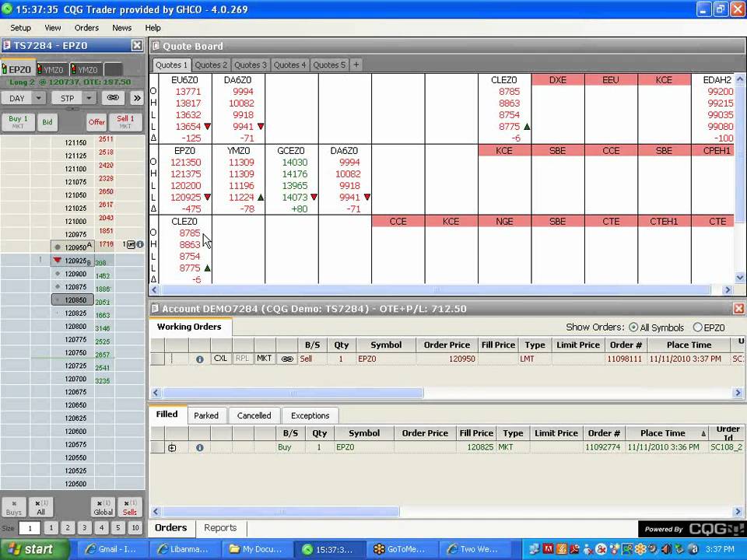Expand the filled Buy EPZ0 order row
Viewport: 747px width, 560px height.
point(172,448)
